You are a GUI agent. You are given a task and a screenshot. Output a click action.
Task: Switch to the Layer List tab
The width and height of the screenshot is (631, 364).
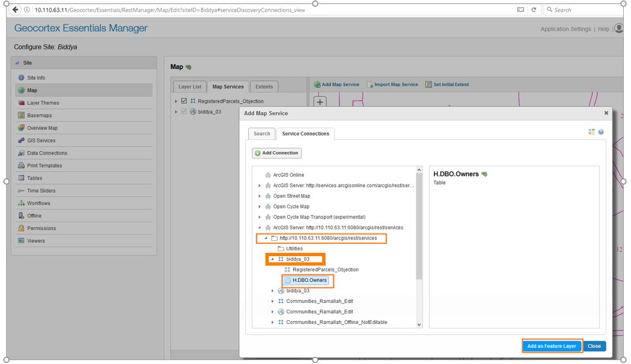tap(190, 86)
